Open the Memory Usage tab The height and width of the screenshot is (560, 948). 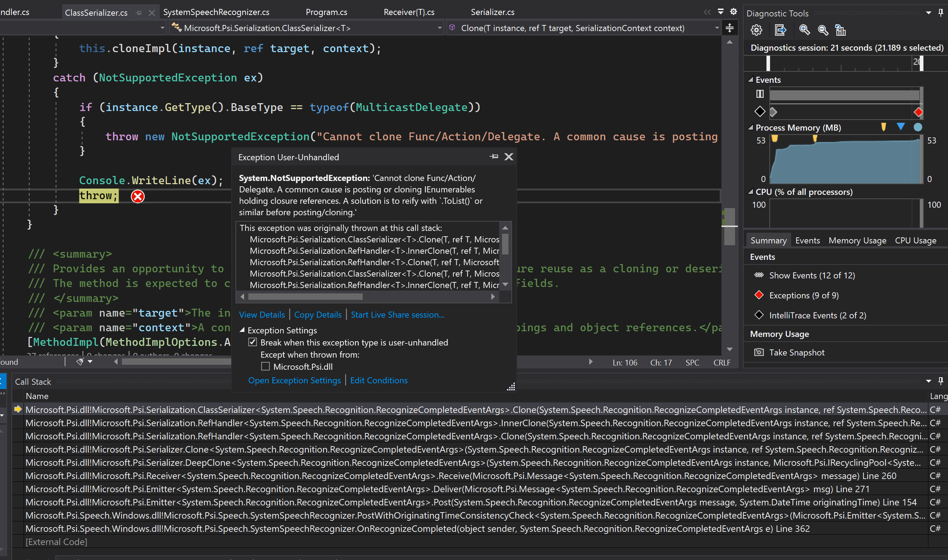(857, 240)
